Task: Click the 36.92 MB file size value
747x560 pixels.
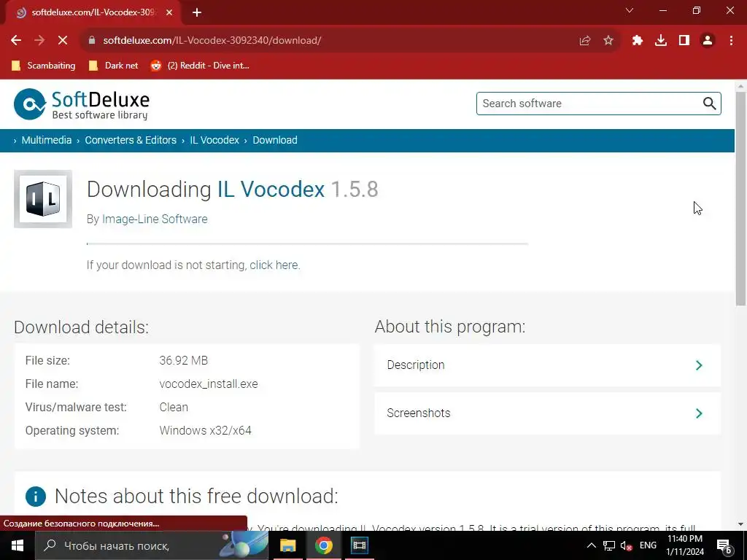Action: coord(183,360)
